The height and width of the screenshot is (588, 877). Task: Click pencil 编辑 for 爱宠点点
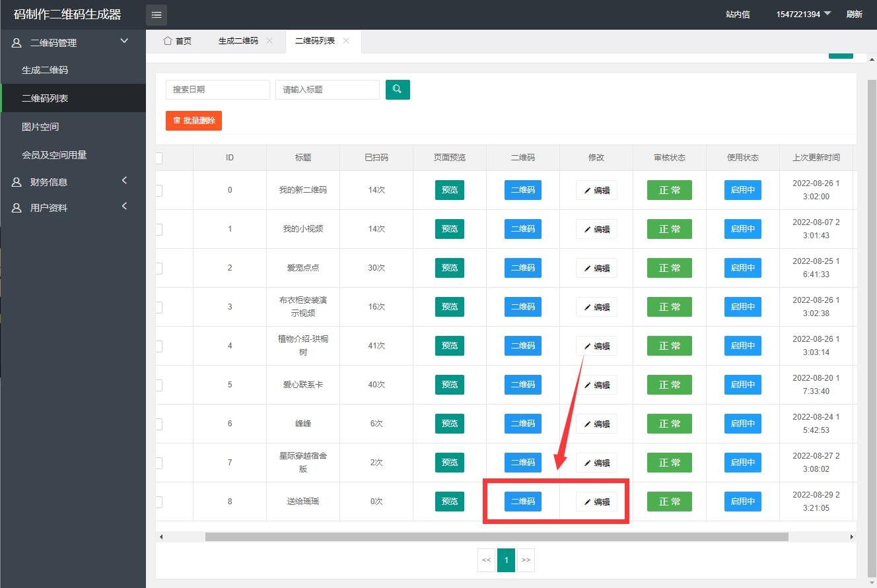click(596, 269)
